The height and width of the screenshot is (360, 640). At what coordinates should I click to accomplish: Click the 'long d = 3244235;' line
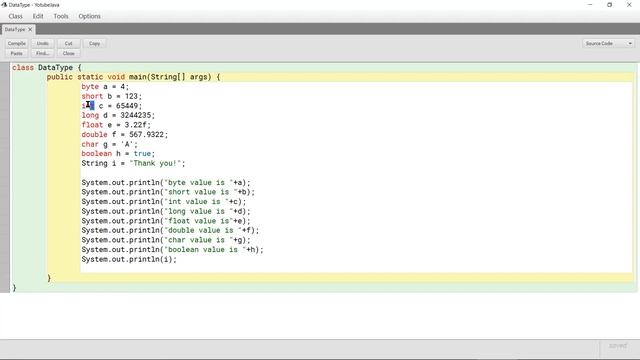coord(118,116)
